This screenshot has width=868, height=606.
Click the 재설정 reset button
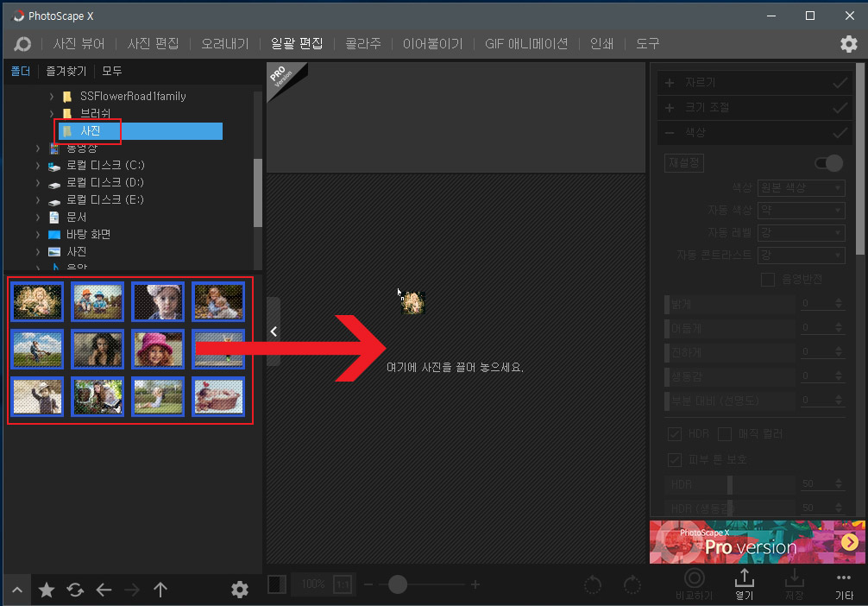coord(683,162)
